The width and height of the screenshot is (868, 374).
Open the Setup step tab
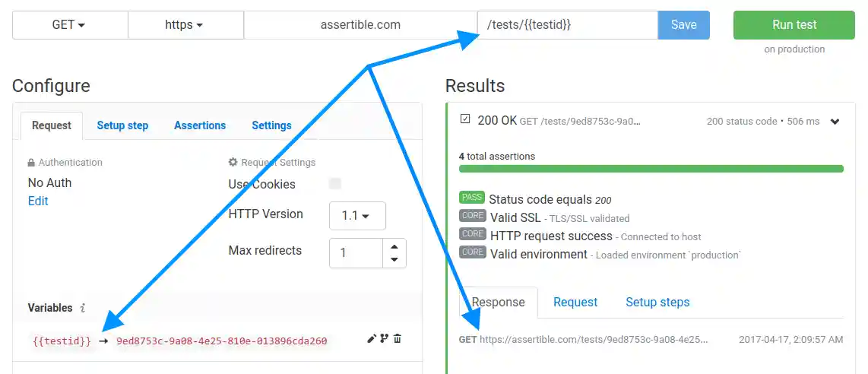[x=122, y=125]
